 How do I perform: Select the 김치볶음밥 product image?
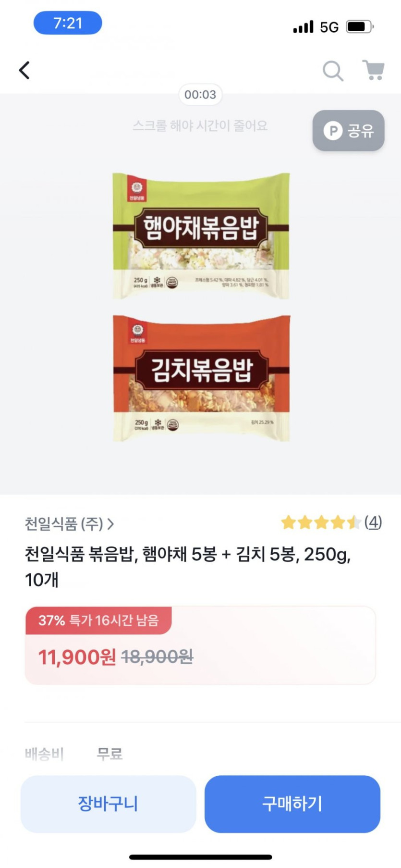coord(201,378)
